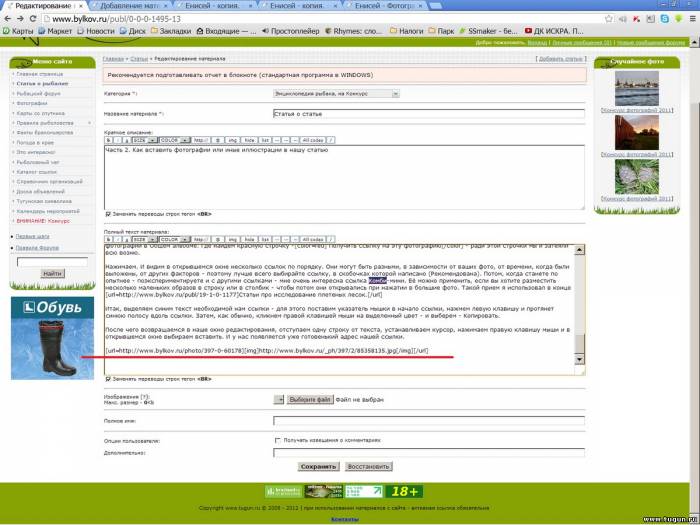Open COLOR dropdown in Краткое описание toolbar
700x525 pixels.
175,140
